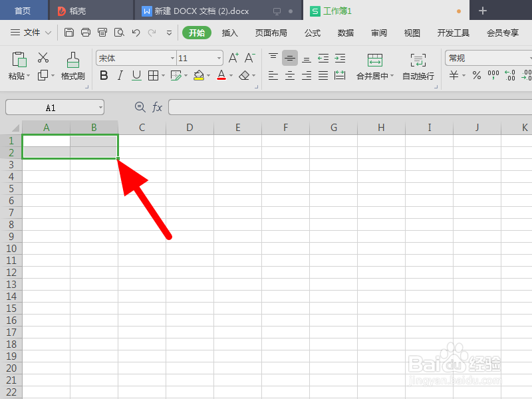Expand fill color dropdown arrow
Screen dimensions: 532x399
point(208,76)
